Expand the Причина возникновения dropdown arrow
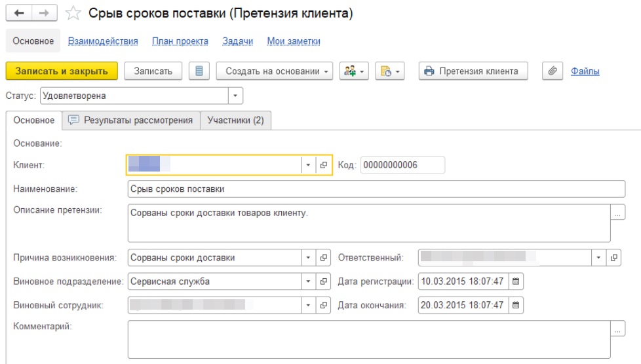 pyautogui.click(x=309, y=258)
